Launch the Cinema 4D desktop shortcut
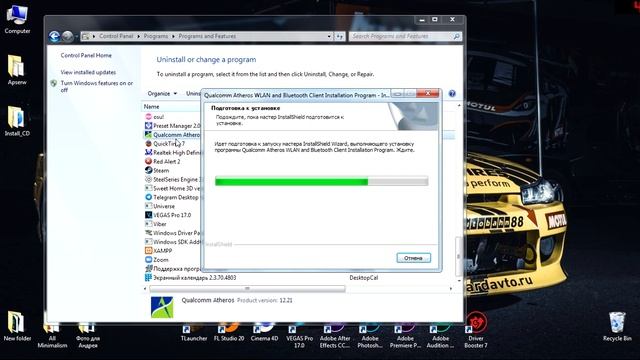This screenshot has width=640, height=360. [x=264, y=333]
